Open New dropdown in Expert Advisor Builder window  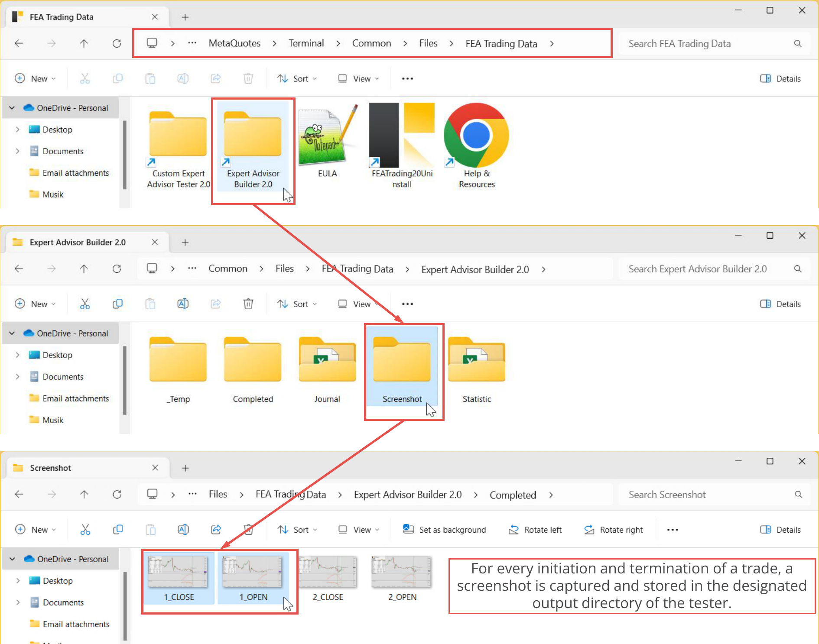(x=36, y=304)
